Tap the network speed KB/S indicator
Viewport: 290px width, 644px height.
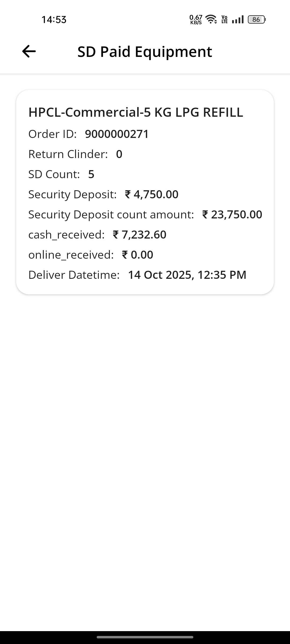tap(196, 20)
